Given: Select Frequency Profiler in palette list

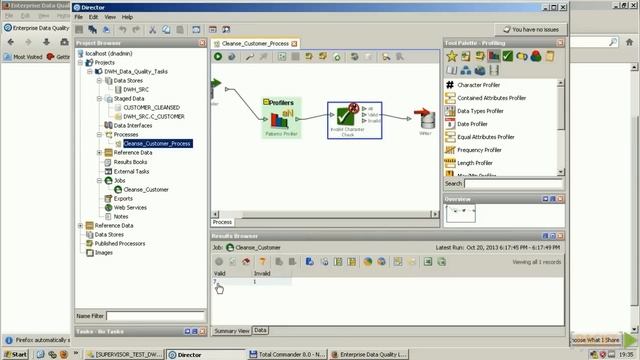Looking at the screenshot, I should [479, 150].
